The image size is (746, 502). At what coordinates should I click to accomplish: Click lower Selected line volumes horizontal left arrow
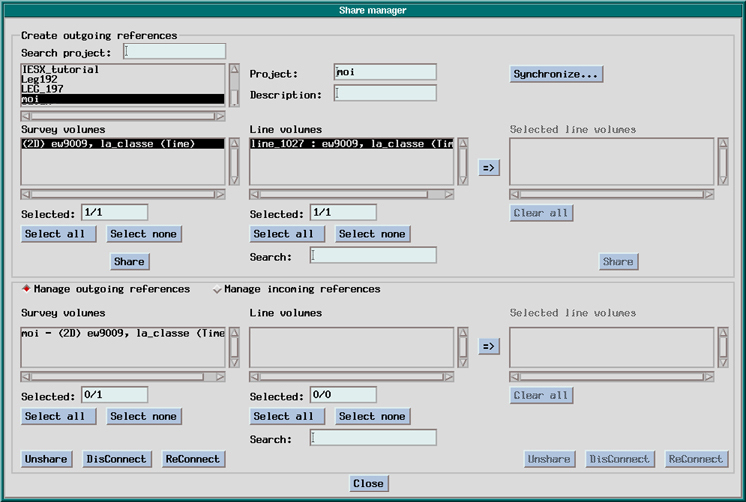point(515,377)
